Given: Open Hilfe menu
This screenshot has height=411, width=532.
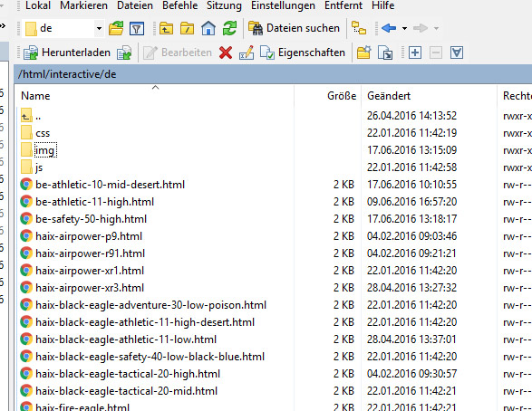Looking at the screenshot, I should pyautogui.click(x=383, y=5).
